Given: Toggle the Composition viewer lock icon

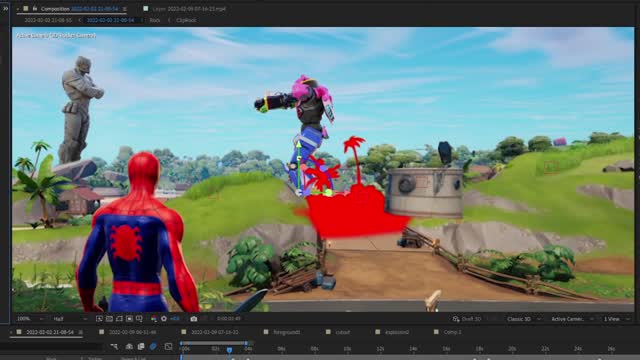Looking at the screenshot, I should tap(35, 8).
